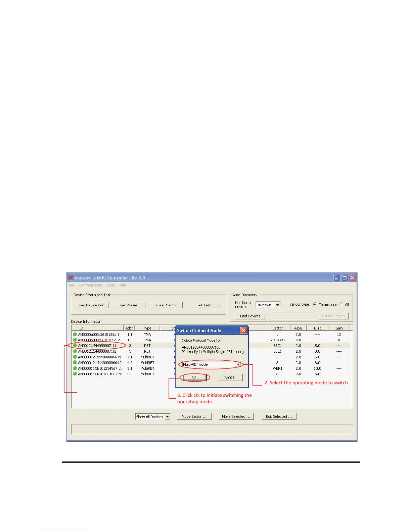Select the All vendor type radio button
The width and height of the screenshot is (411, 532).
click(341, 304)
